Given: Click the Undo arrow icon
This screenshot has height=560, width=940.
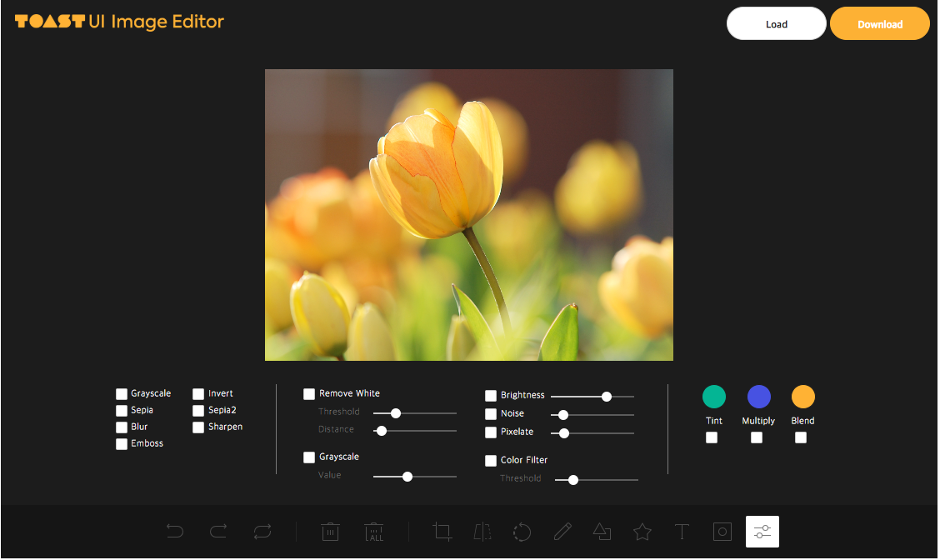Looking at the screenshot, I should (175, 531).
